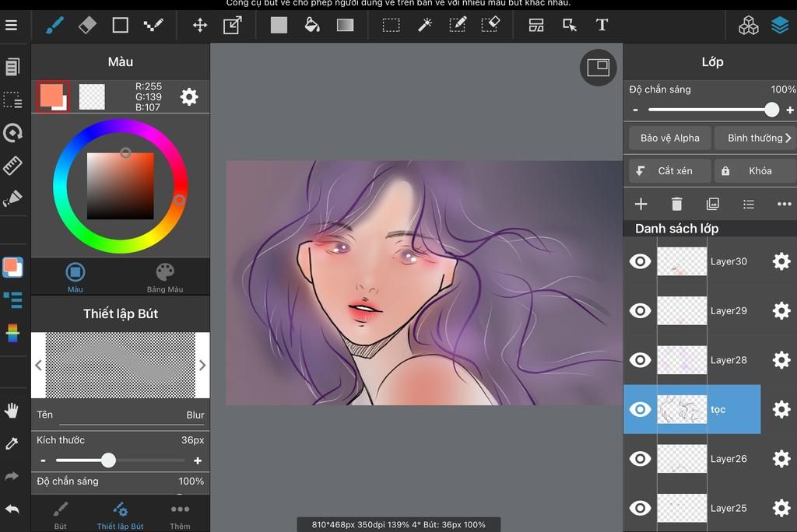The image size is (797, 532).
Task: Select the Bucket fill tool
Action: [x=312, y=25]
